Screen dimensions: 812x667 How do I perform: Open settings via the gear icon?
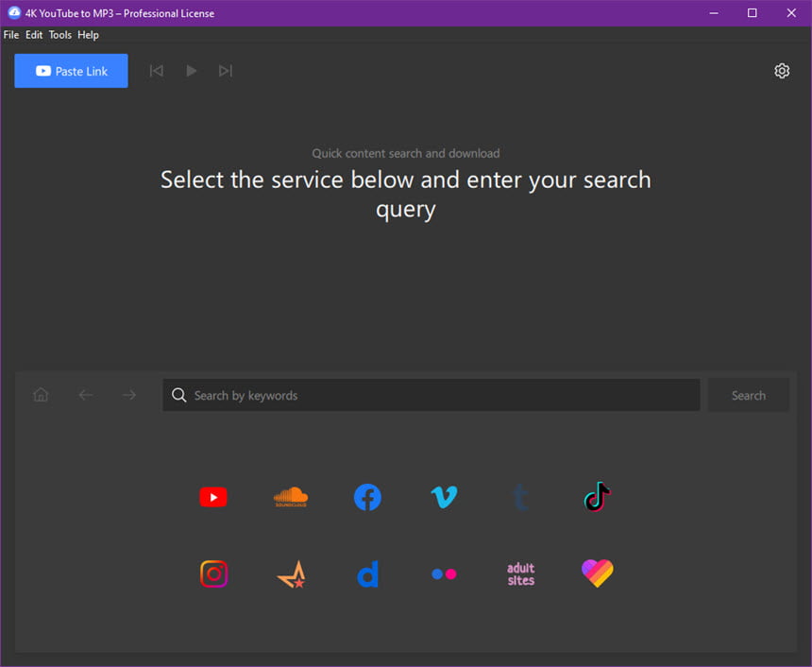click(782, 71)
